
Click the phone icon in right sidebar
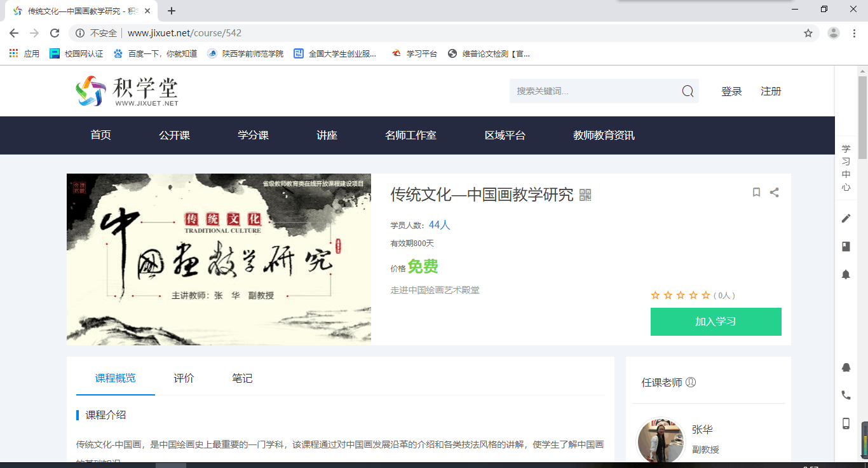point(846,395)
